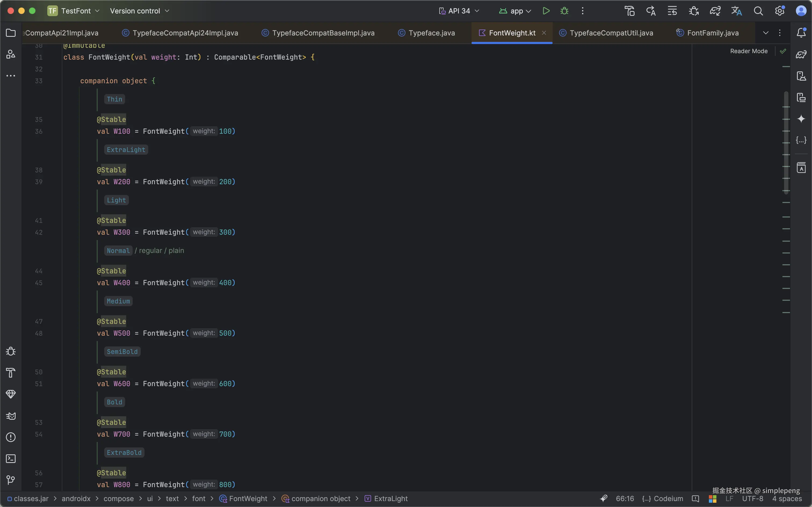Click the Debug app bug icon
The width and height of the screenshot is (812, 507).
click(564, 11)
